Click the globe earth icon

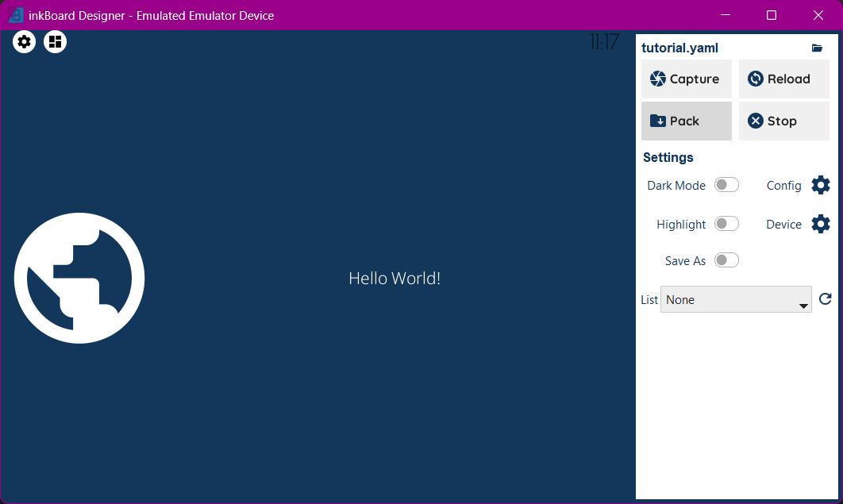click(79, 278)
